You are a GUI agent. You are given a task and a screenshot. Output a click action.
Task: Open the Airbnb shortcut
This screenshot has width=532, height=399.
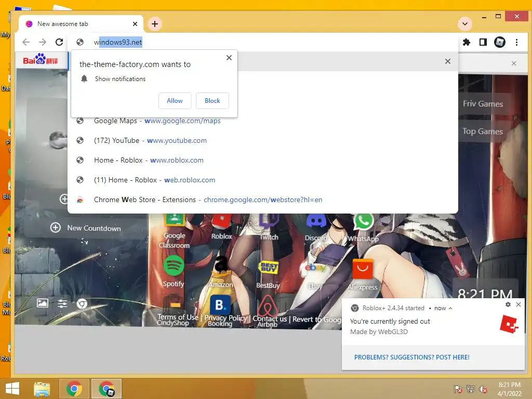268,312
